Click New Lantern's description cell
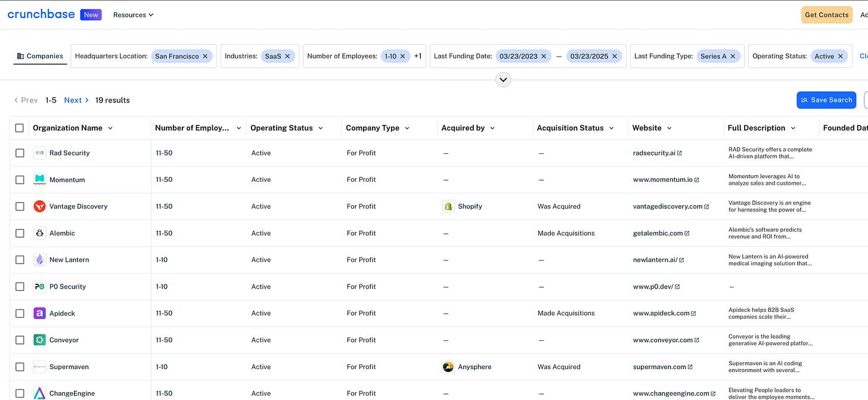This screenshot has width=868, height=400. click(x=770, y=260)
